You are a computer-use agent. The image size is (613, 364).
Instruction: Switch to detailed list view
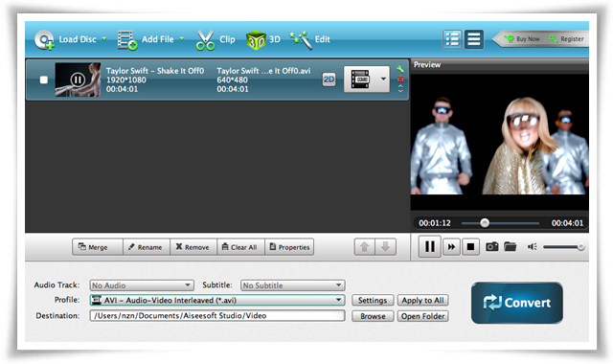[452, 39]
